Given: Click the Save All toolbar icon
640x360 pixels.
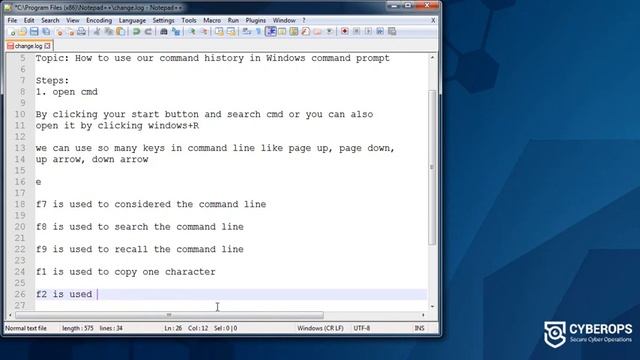Looking at the screenshot, I should pos(46,31).
